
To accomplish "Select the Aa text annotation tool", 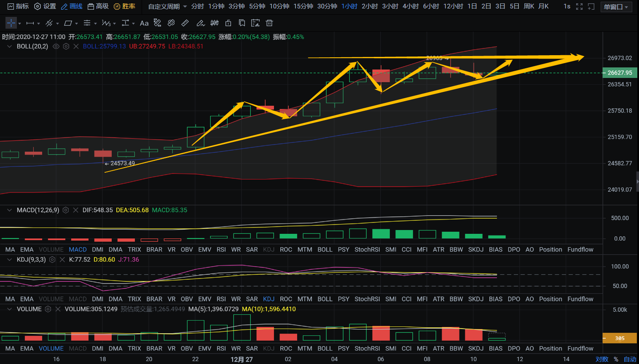I will pos(144,23).
